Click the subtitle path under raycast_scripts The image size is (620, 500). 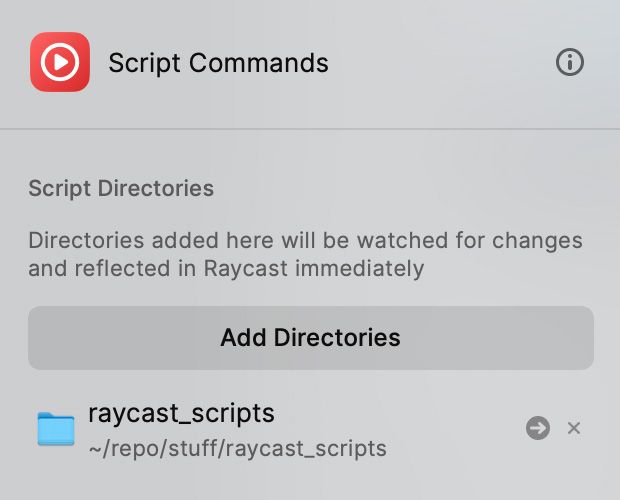(x=237, y=447)
